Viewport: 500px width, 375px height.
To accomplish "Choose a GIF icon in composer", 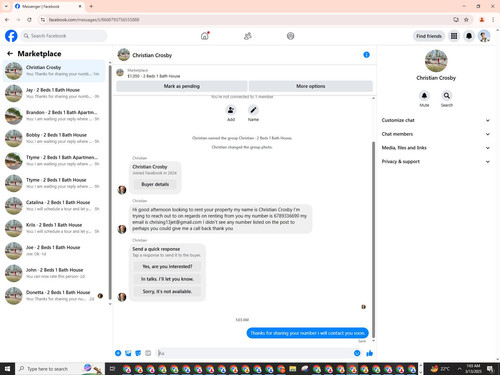I will pos(148,353).
